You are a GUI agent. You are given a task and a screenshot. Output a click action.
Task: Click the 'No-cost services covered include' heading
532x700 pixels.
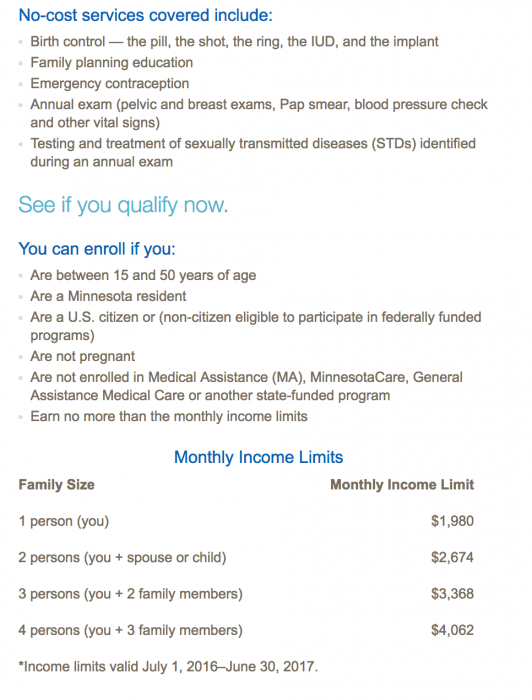(145, 16)
